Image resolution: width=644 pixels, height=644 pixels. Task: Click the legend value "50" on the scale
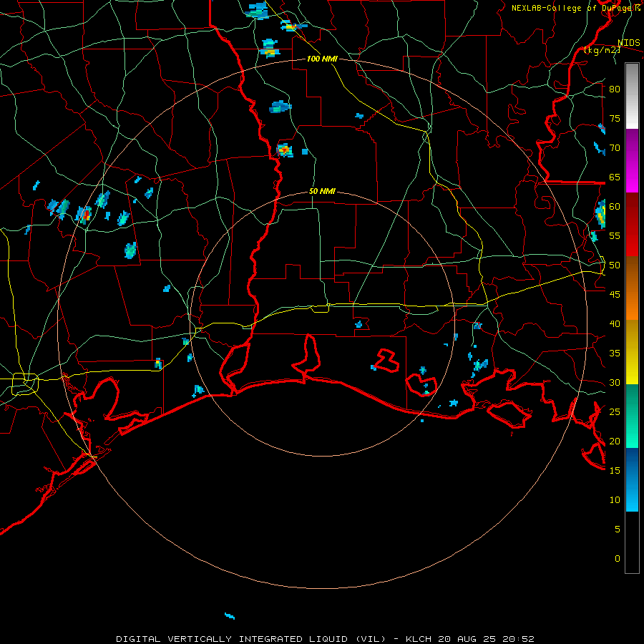click(x=615, y=265)
